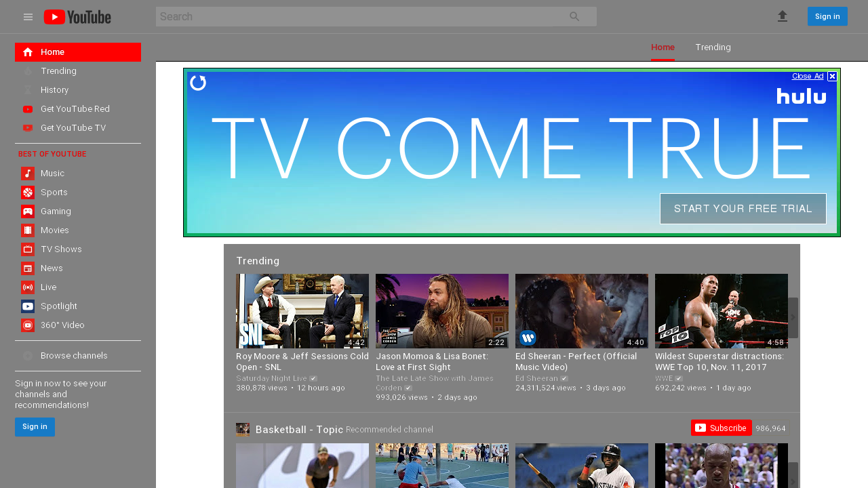Click the Basketball Topic channel avatar
Viewport: 868px width, 488px height.
243,429
